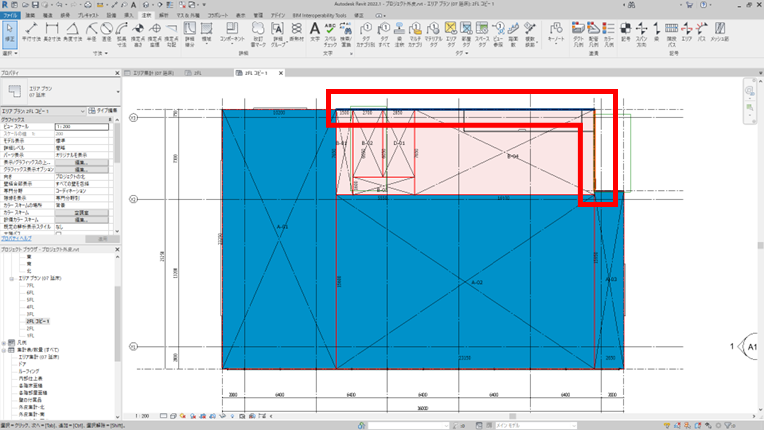Choose the Linear dimension (長さ寸法) tool

coord(52,32)
